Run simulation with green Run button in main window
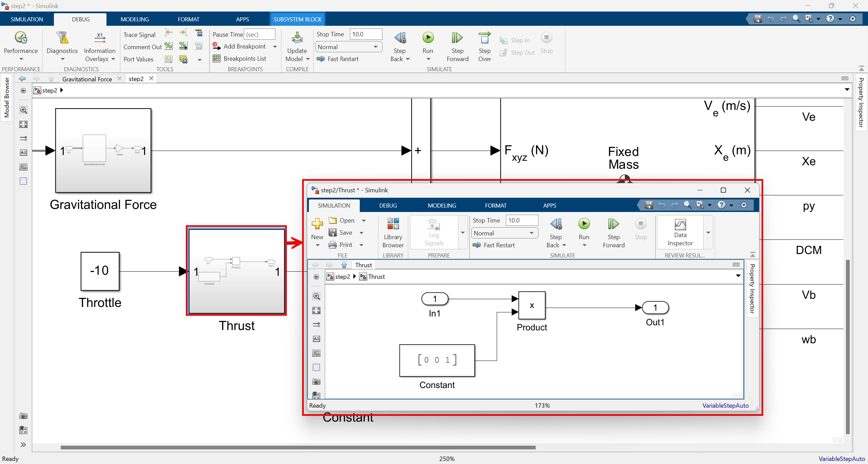This screenshot has width=868, height=464. coord(428,38)
